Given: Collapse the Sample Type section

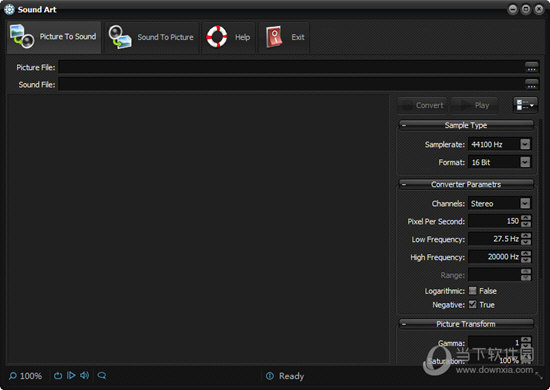Looking at the screenshot, I should click(x=404, y=125).
